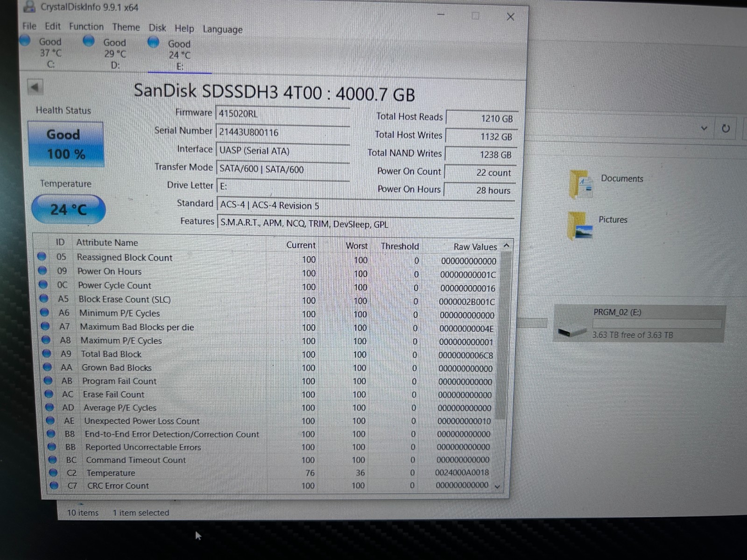Click the previous disk arrow button
747x560 pixels.
(x=35, y=87)
